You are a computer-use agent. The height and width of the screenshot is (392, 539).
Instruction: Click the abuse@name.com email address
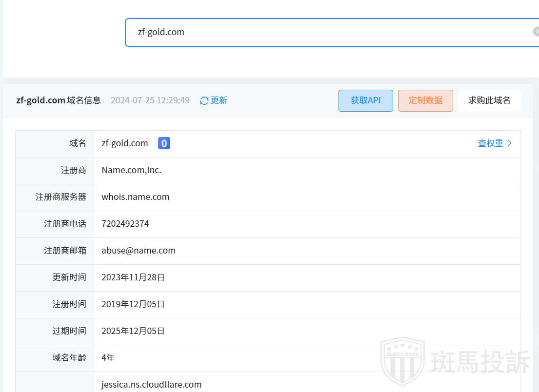[x=139, y=251]
